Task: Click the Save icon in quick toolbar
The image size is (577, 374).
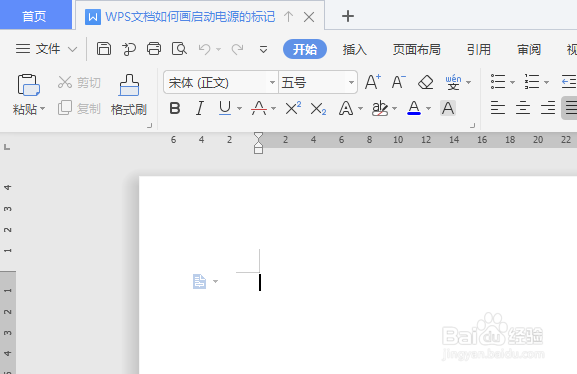Action: 104,49
